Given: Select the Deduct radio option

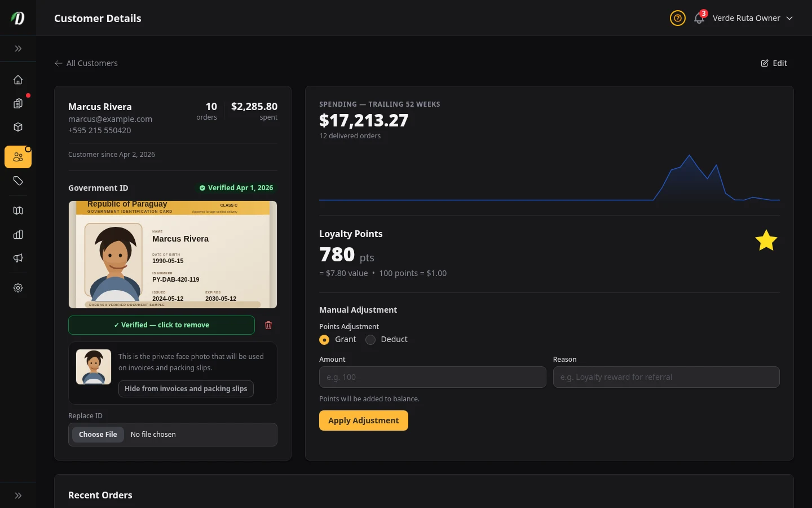Looking at the screenshot, I should 370,340.
